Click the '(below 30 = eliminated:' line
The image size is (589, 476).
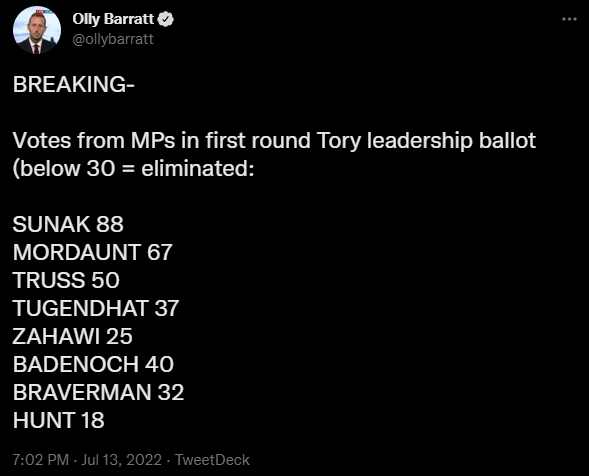click(x=133, y=168)
